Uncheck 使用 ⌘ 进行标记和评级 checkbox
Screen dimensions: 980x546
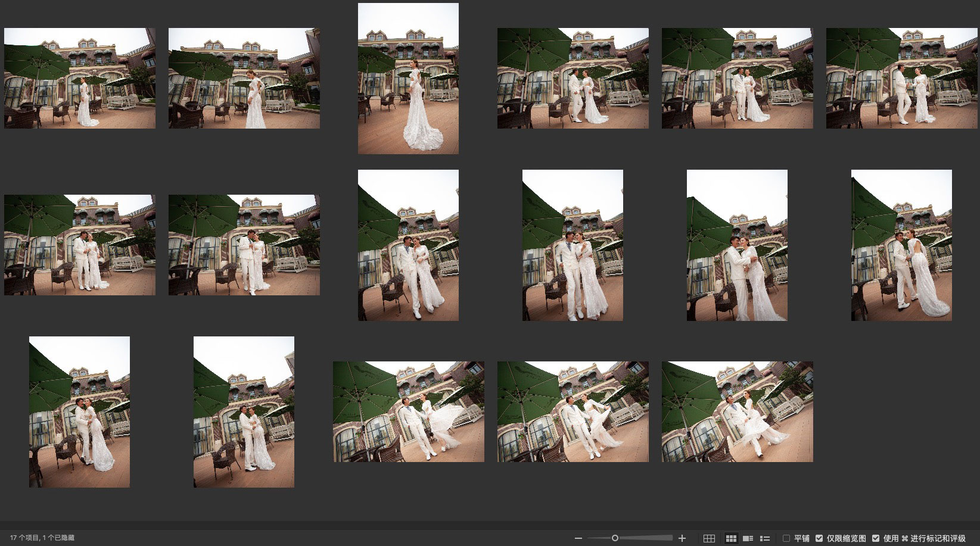click(875, 538)
